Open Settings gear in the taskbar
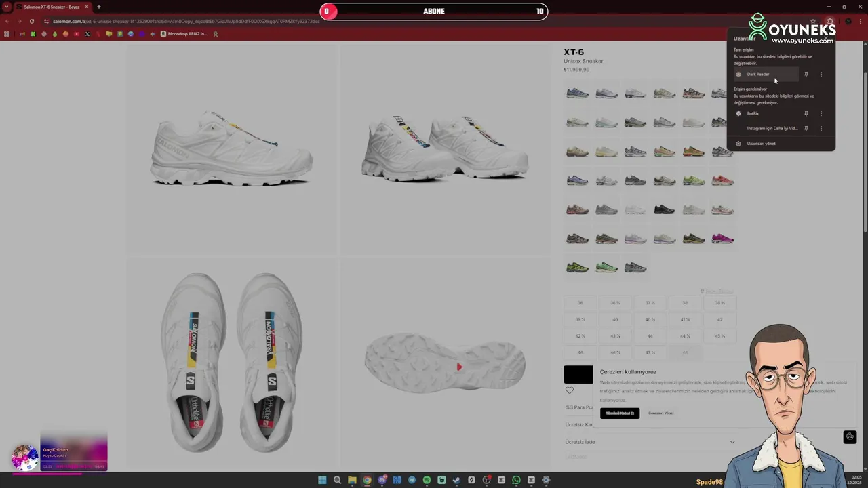The height and width of the screenshot is (488, 868). pyautogui.click(x=546, y=481)
